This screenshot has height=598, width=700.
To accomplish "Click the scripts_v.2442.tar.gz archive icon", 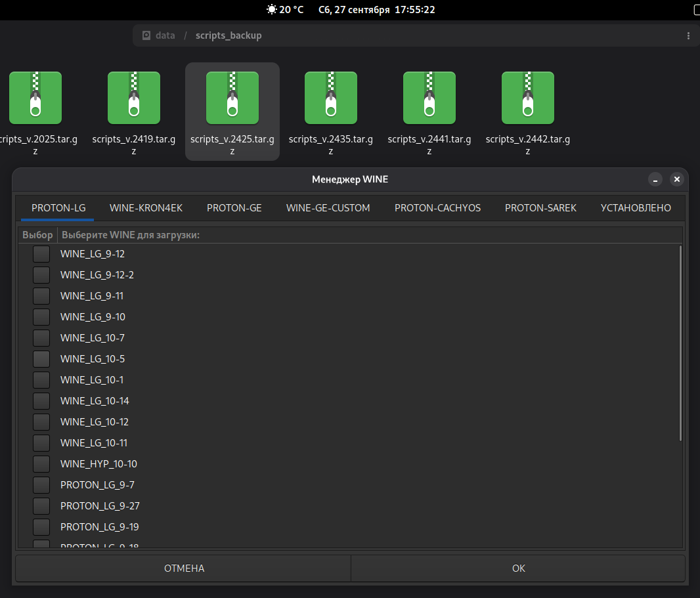I will pos(528,98).
